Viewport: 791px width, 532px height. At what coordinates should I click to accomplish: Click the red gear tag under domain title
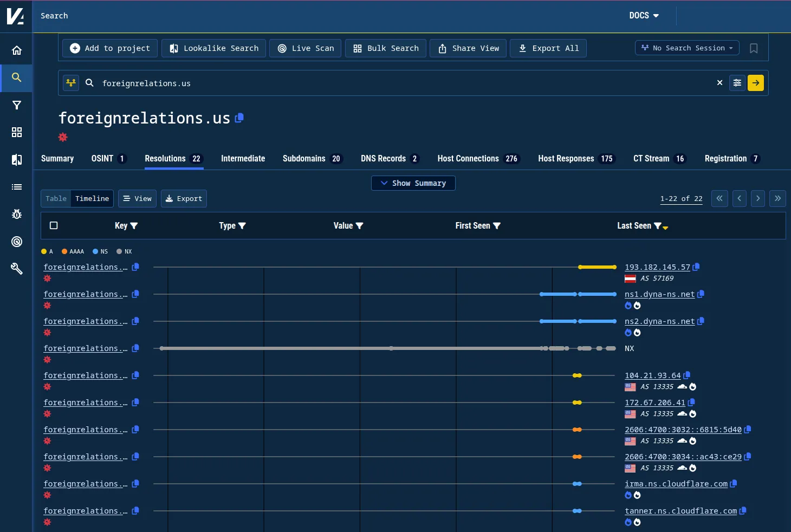pos(63,137)
